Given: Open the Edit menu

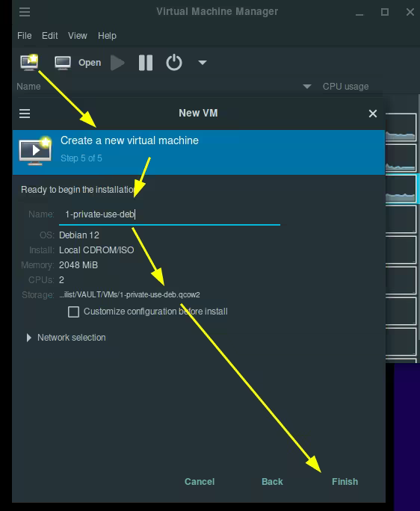Looking at the screenshot, I should (50, 36).
